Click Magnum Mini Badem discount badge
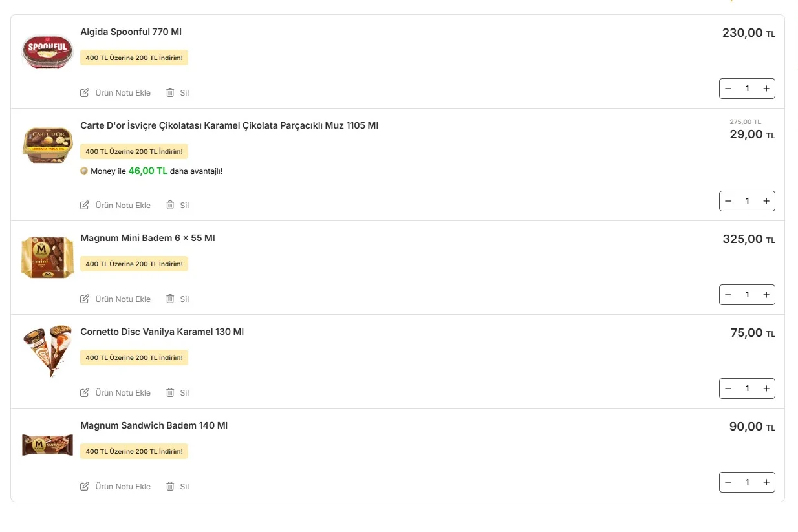 (134, 264)
